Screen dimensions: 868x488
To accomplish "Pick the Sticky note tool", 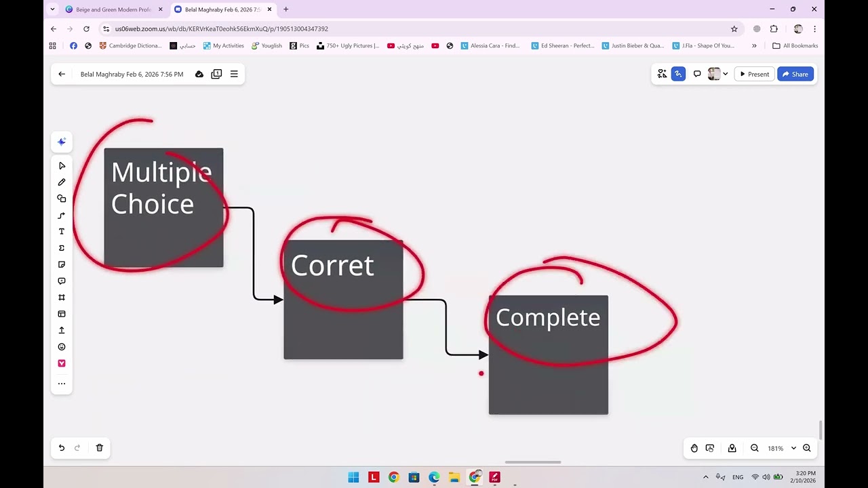I will coord(62,264).
